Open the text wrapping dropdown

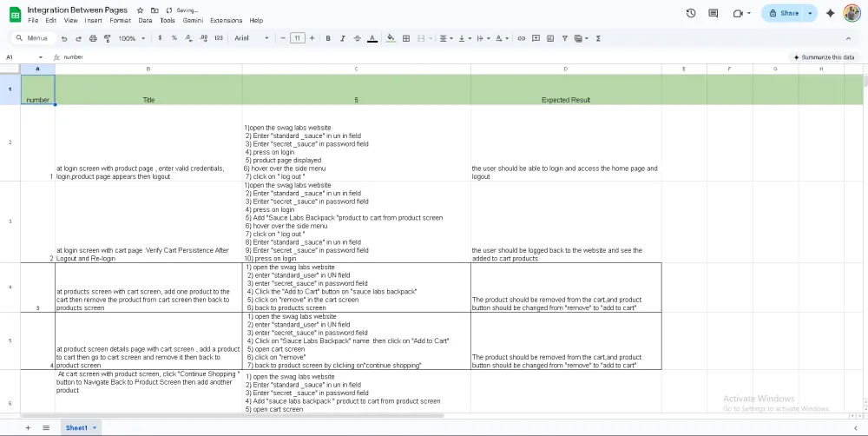[x=483, y=38]
